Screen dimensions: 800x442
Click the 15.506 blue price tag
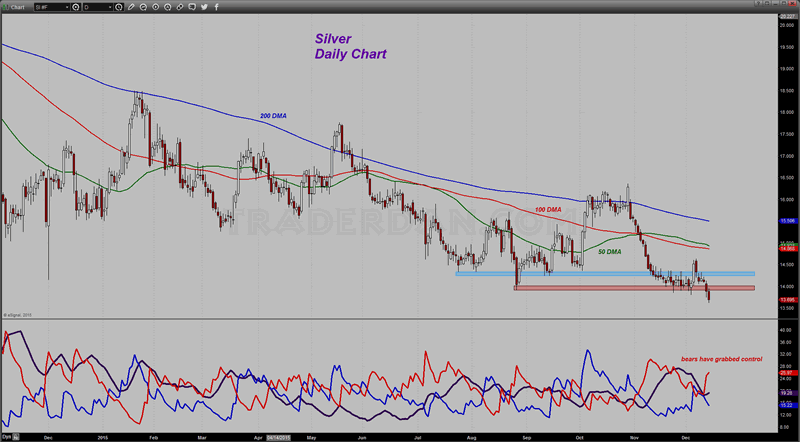788,221
